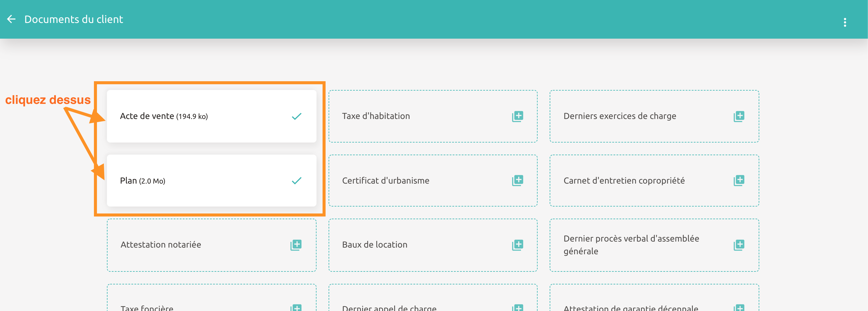Select the Dernier appel de charge card
This screenshot has width=868, height=311.
pyautogui.click(x=433, y=297)
